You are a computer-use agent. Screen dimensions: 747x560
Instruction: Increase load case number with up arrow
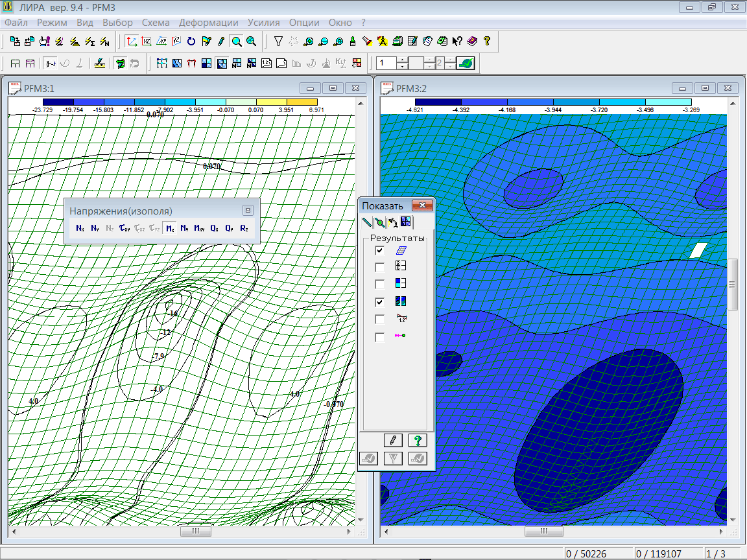point(402,60)
